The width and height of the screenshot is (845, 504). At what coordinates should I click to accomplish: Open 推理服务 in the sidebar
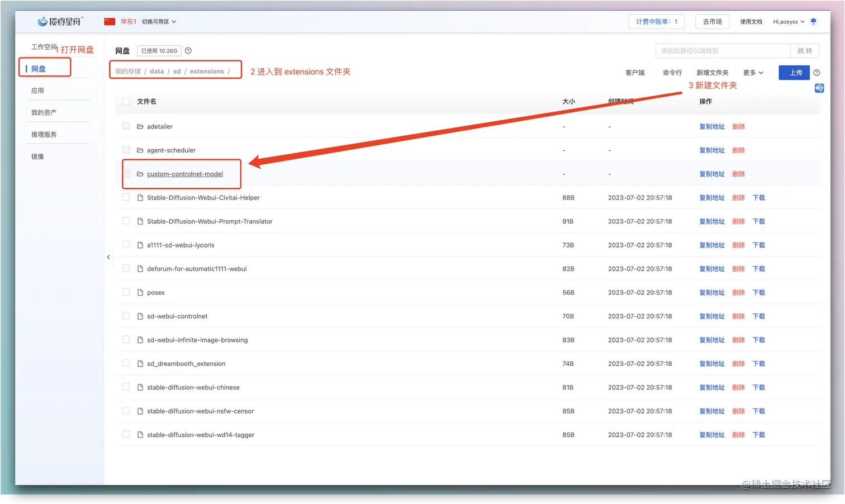(44, 135)
